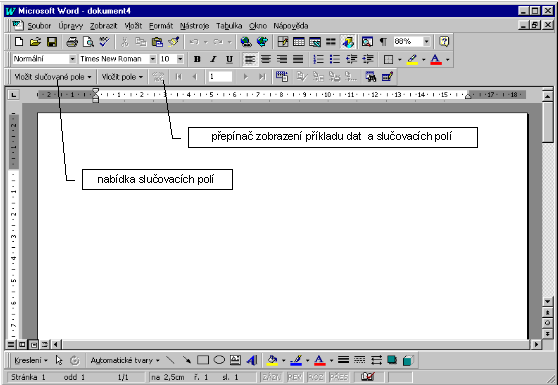Click the record number field
558x385 pixels.
(x=220, y=77)
